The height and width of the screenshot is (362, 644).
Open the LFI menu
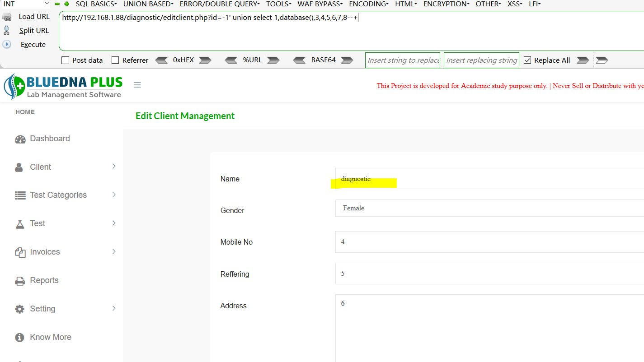pos(535,4)
